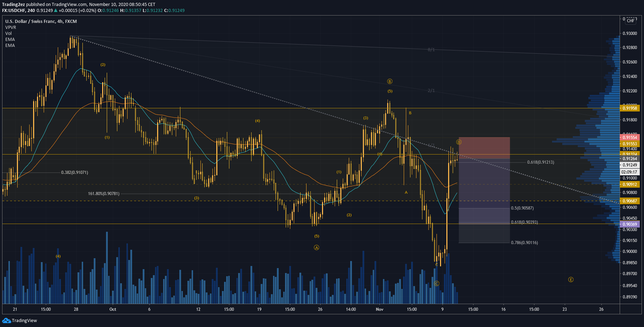Select the circled E wave label

571,280
